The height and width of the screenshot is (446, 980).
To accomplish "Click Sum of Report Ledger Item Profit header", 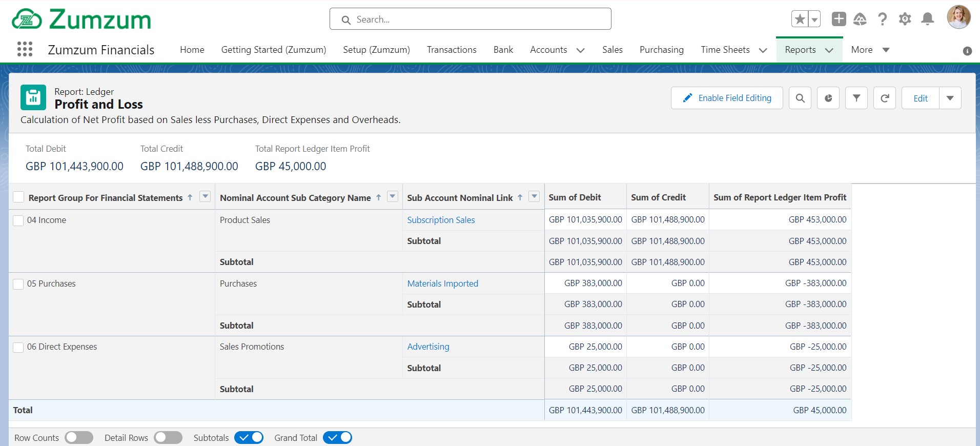I will coord(780,197).
